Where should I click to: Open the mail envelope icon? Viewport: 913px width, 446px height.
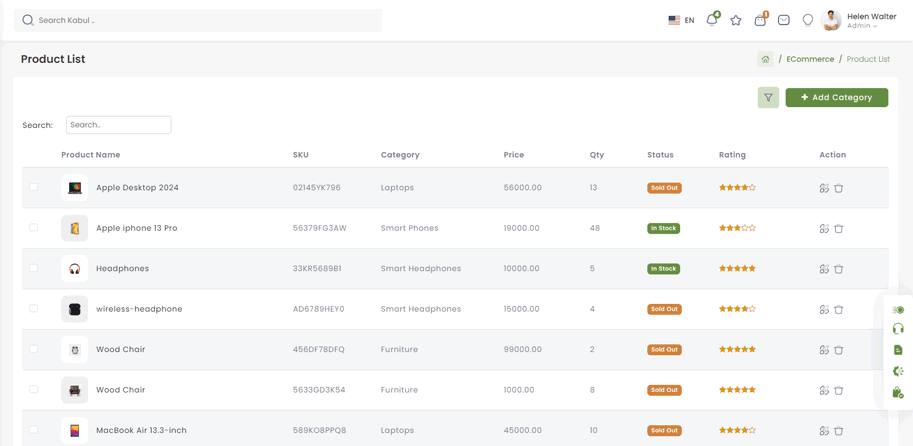784,20
